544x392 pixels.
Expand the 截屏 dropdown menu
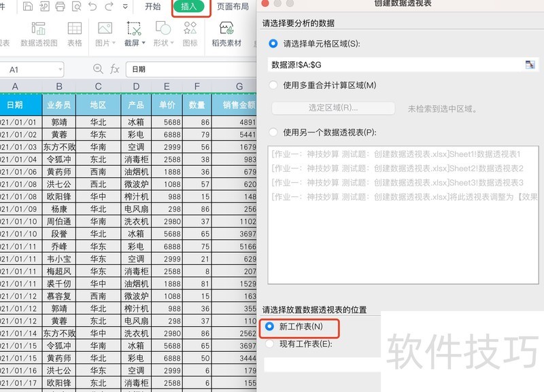point(143,41)
